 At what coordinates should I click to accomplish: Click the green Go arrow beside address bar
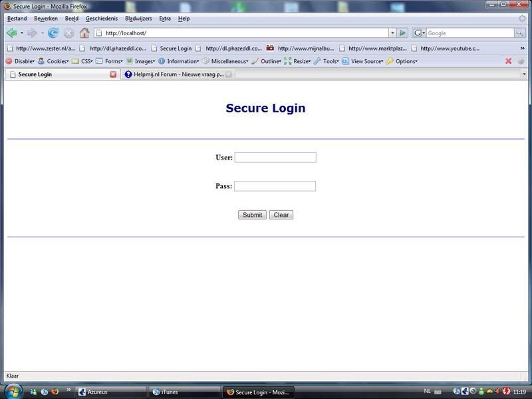[403, 33]
